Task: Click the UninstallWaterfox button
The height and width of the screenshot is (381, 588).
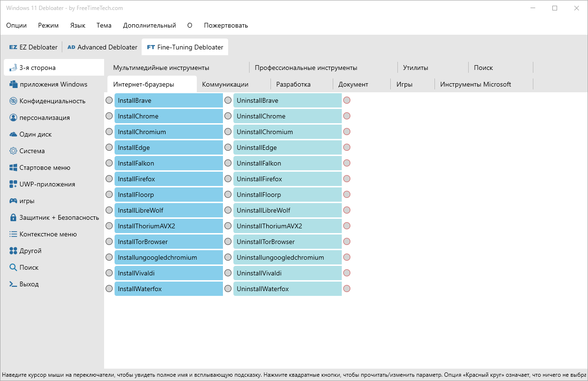Action: pyautogui.click(x=288, y=289)
